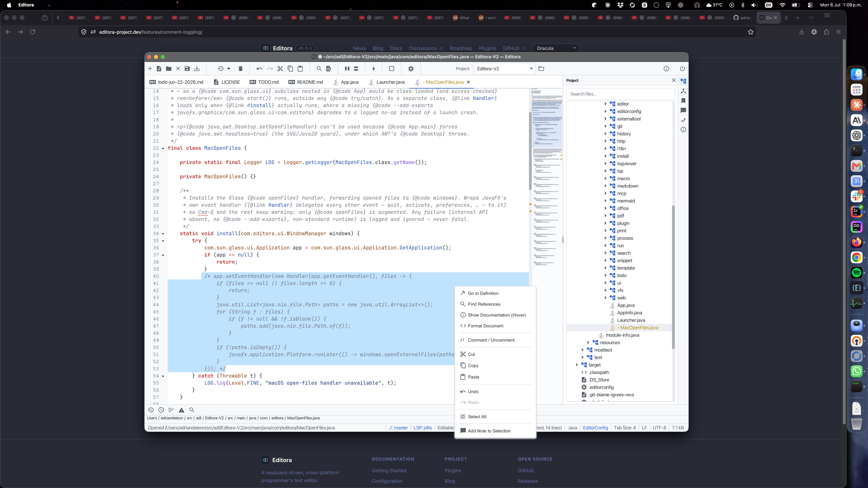Click LSP: jdtls in status bar
Screen dimensions: 868x488
click(x=423, y=428)
